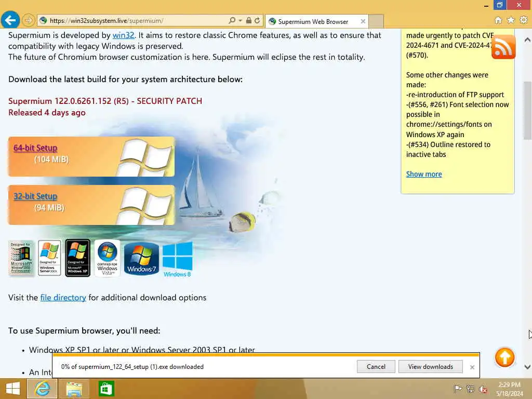Click the page scrollbar up arrow
532x399 pixels.
(x=527, y=39)
